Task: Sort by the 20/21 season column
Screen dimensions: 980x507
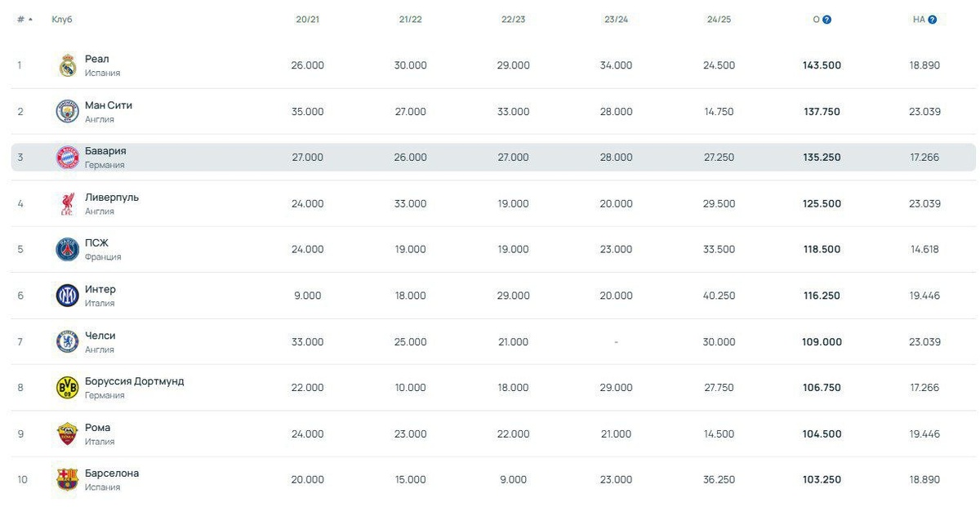Action: tap(307, 20)
